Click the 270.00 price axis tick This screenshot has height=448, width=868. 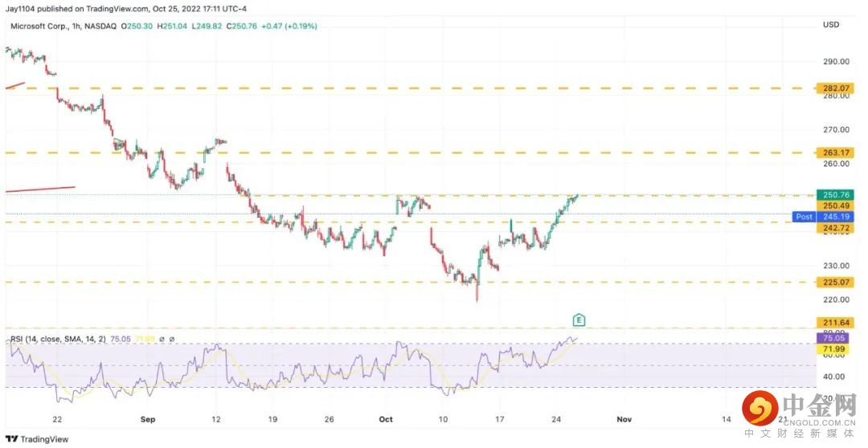click(836, 129)
